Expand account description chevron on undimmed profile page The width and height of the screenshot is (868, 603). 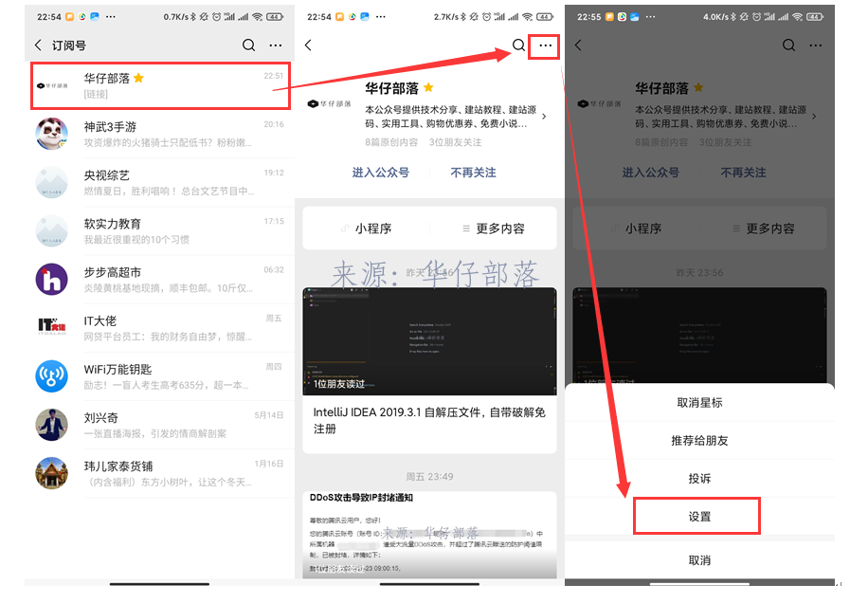(544, 117)
